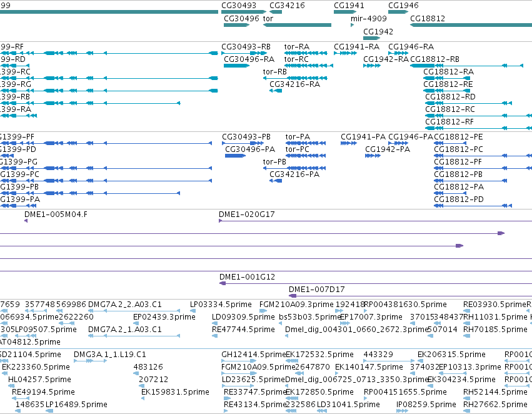Select the RE49194.5prime EST
Screen dimensions: 532x414
coord(21,398)
